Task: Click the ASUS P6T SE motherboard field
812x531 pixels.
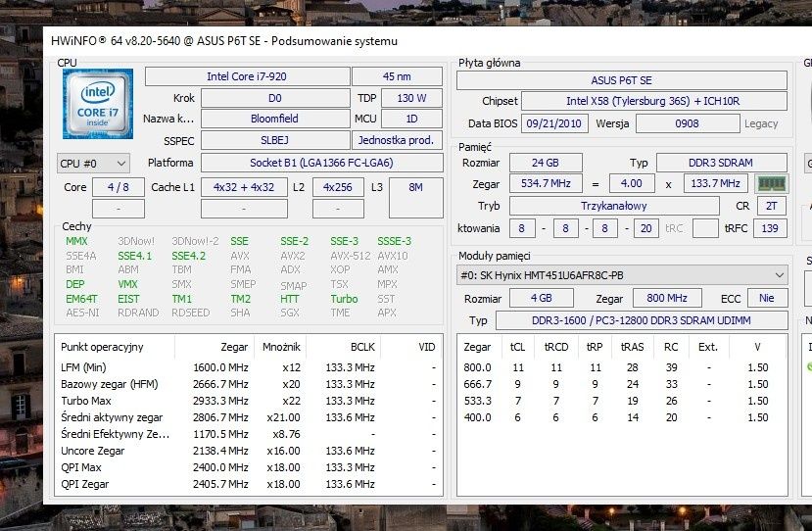Action: 622,80
